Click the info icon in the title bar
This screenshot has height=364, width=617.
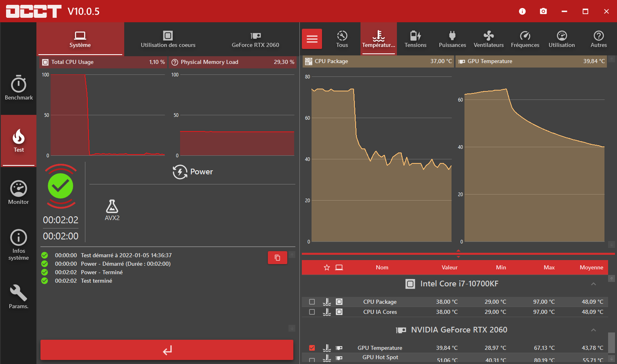(x=522, y=11)
